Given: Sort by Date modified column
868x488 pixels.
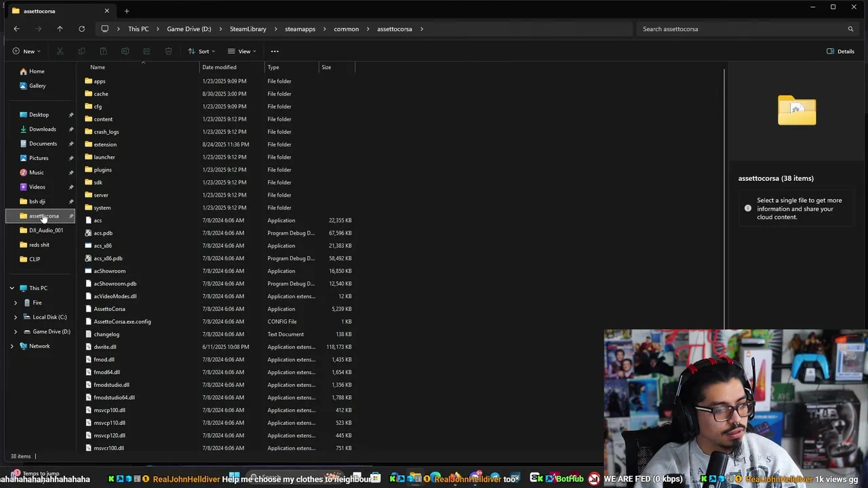Looking at the screenshot, I should tap(219, 67).
